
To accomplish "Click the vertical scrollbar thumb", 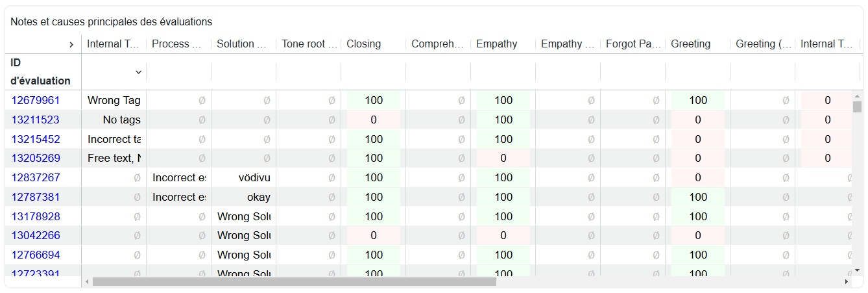I will click(857, 107).
